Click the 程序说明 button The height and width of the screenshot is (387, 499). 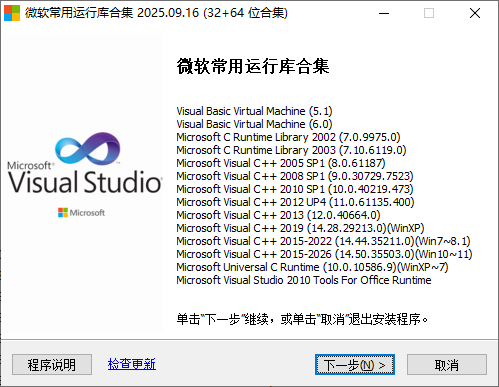(52, 365)
